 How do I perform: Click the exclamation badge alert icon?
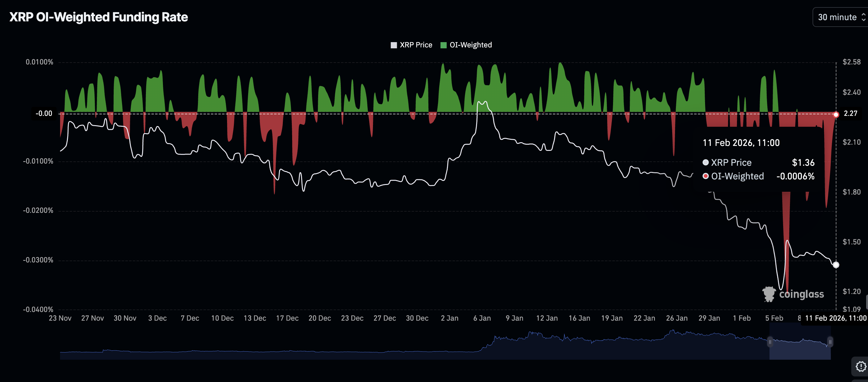[x=861, y=366]
